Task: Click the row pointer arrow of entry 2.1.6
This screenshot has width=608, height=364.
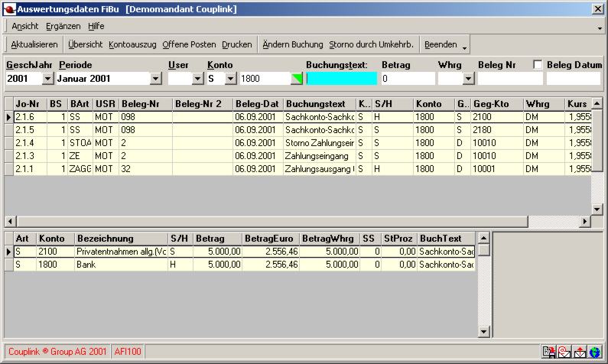Action: click(8, 117)
